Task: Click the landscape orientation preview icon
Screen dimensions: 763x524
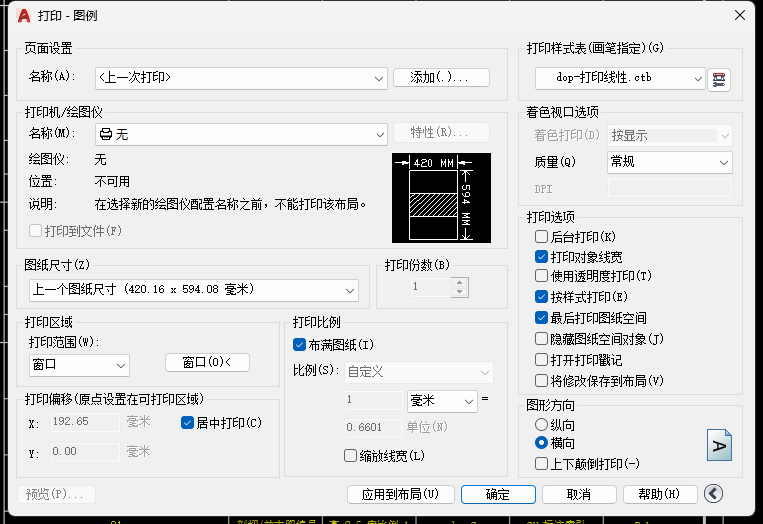Action: click(719, 445)
